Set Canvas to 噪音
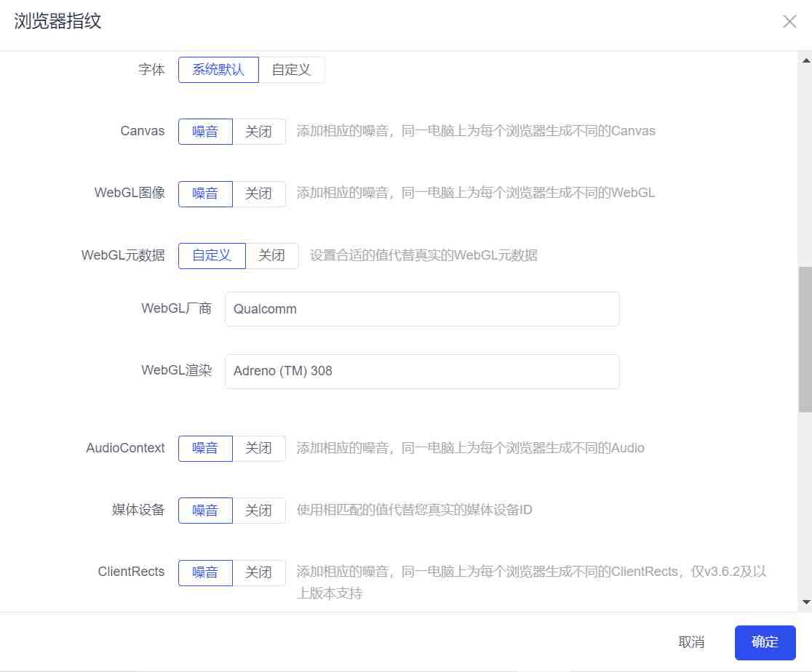812x672 pixels. 205,132
